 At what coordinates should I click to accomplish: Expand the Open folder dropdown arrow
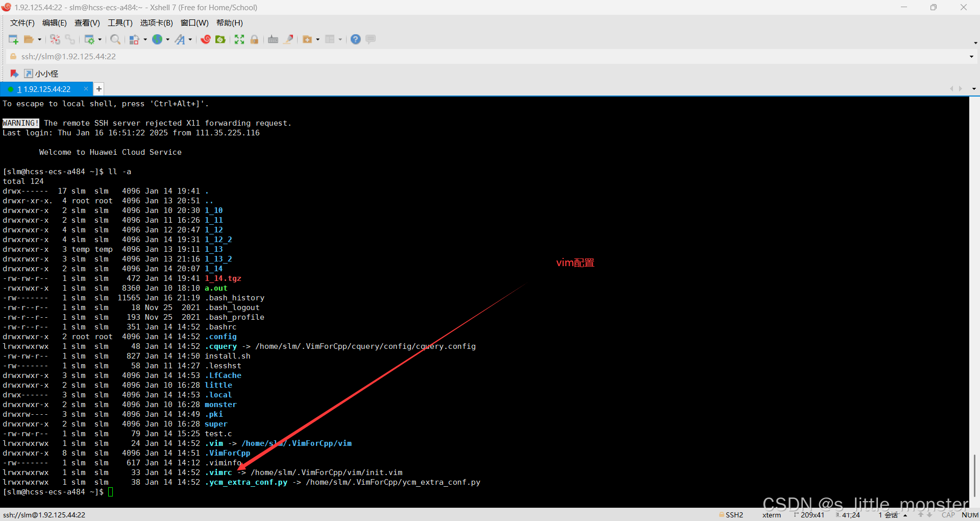pos(40,40)
